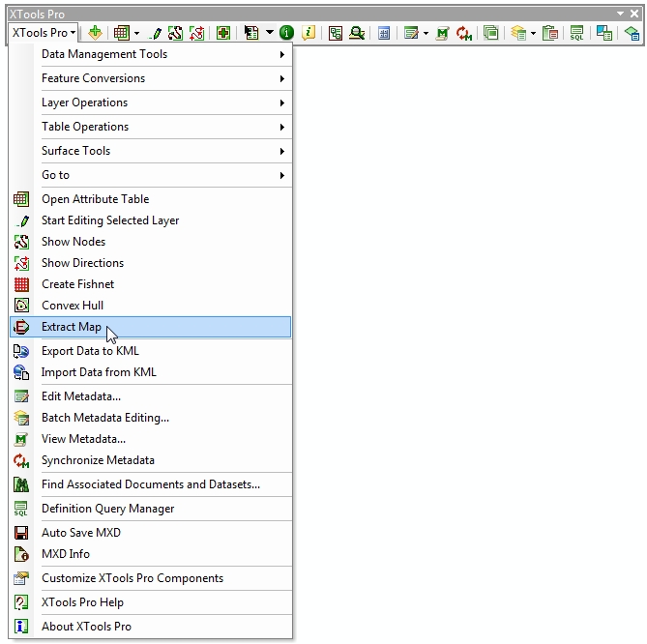
Task: Open the toolbar options arrow in the title bar
Action: 620,14
